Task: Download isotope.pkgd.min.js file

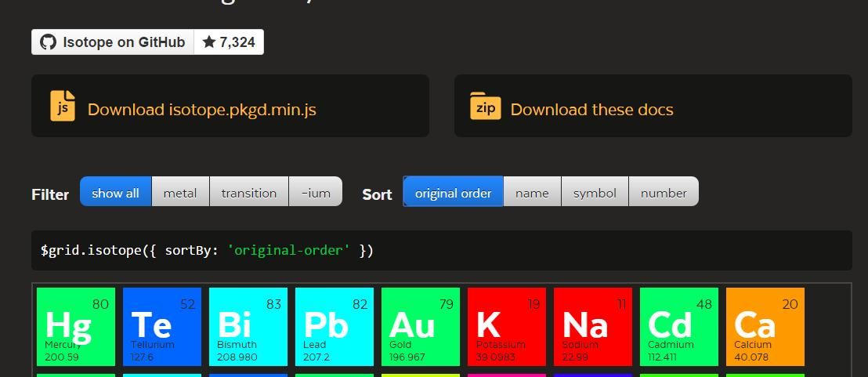Action: [x=201, y=110]
